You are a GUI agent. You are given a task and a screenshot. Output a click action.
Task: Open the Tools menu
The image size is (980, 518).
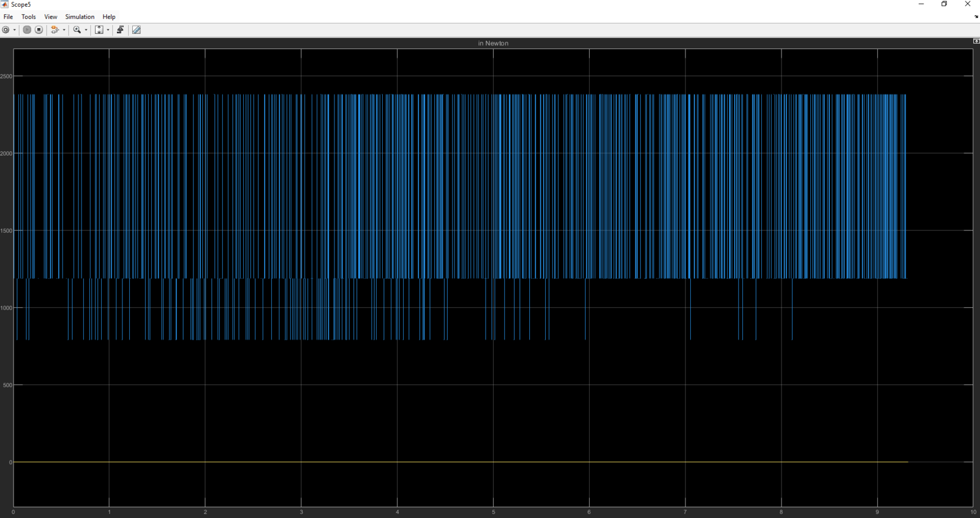[x=29, y=17]
